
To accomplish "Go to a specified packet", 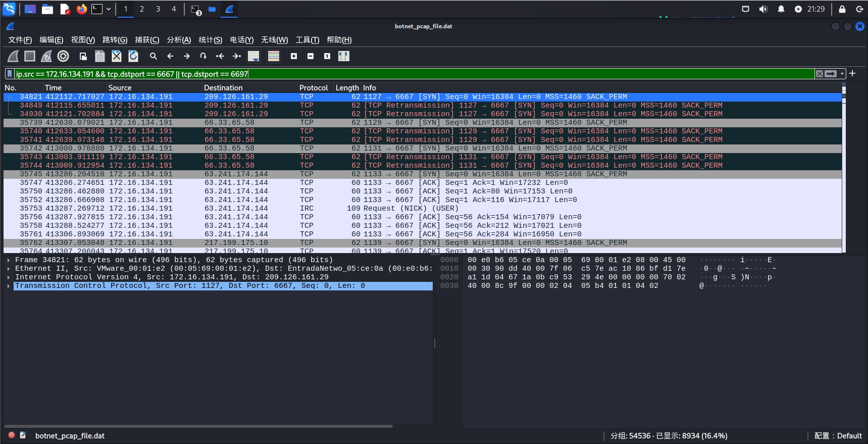I will point(203,56).
